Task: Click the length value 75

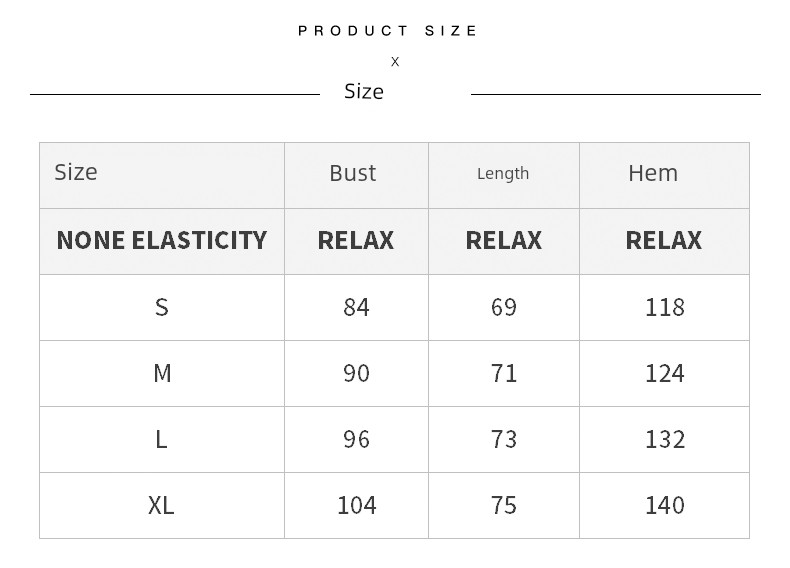Action: click(504, 505)
